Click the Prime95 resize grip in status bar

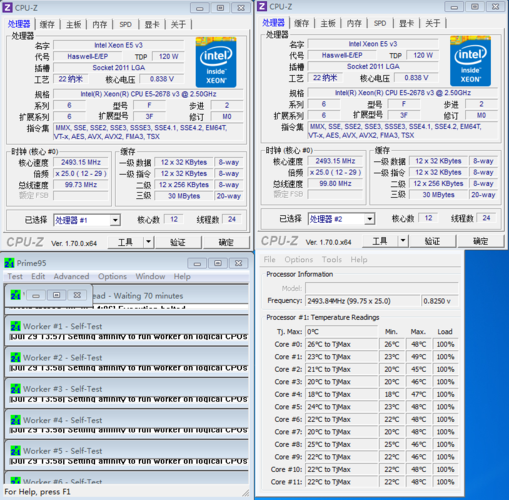[x=246, y=492]
